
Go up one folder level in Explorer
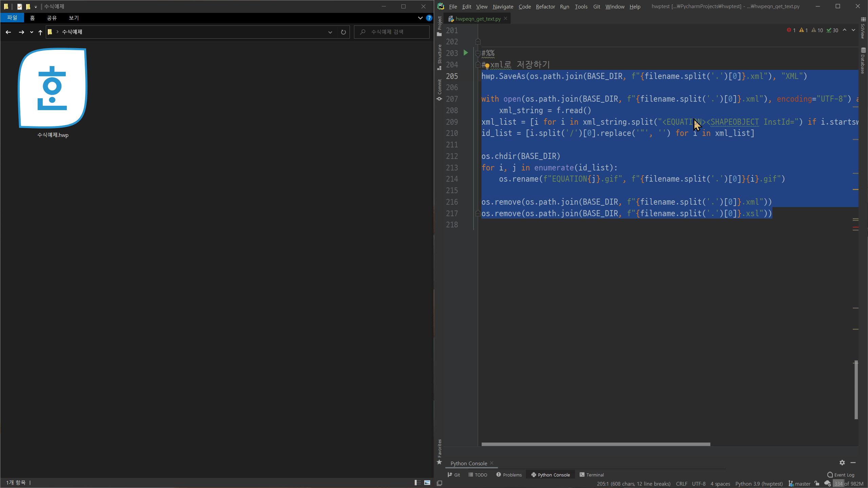pyautogui.click(x=40, y=32)
